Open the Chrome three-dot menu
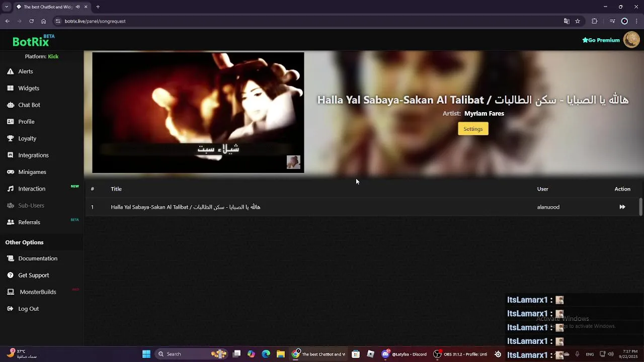This screenshot has width=644, height=362. pos(637,21)
